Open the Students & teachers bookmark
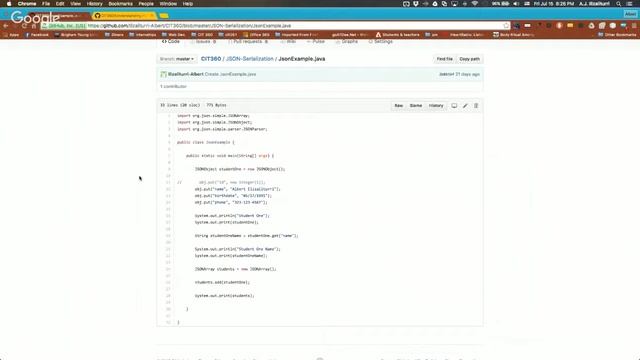Viewport: 640px width, 360px height. tap(398, 35)
